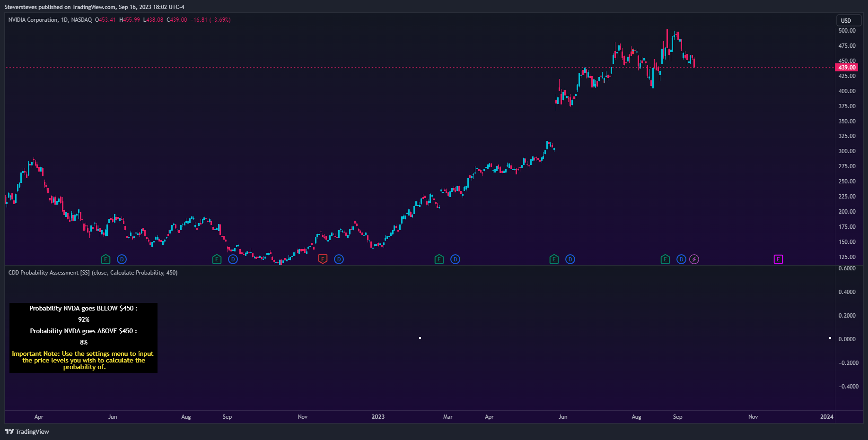Click the −0.2000 indicator scale label
Screen dimensions: 868x440
tap(849, 363)
